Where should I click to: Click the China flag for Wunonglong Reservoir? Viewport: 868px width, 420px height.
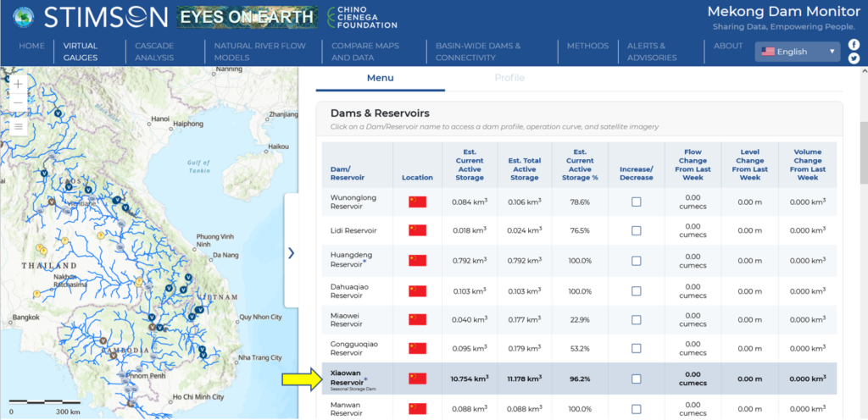(x=417, y=202)
